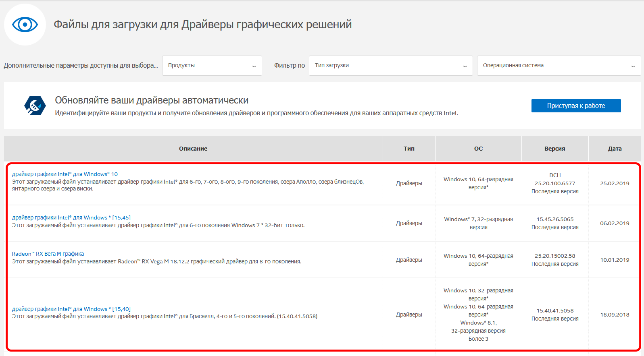Click the Фильтр по label
644x356 pixels.
click(290, 66)
